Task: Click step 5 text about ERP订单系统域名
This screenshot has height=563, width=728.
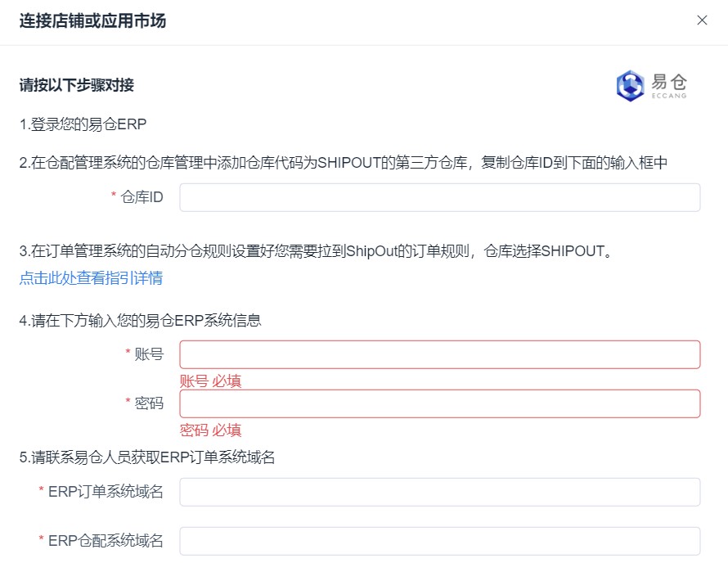Action: 146,457
